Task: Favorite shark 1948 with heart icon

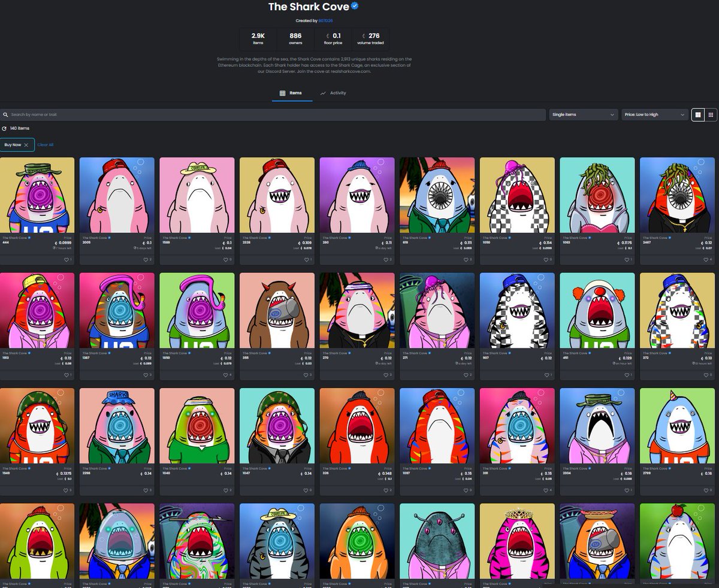Action: (65, 490)
